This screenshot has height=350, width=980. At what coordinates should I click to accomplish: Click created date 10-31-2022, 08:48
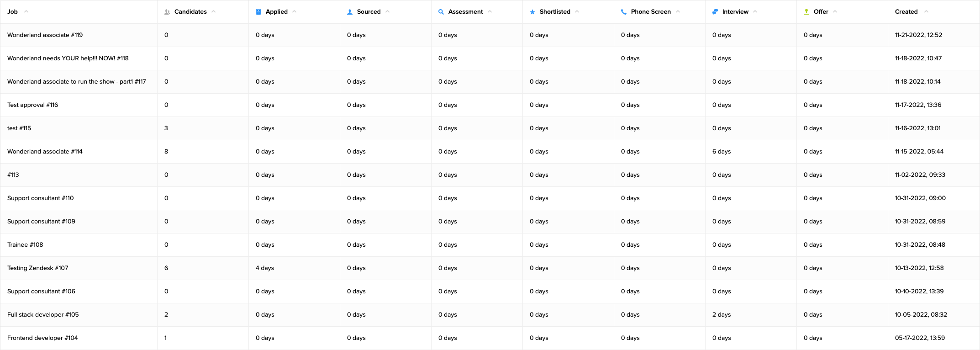pyautogui.click(x=920, y=245)
